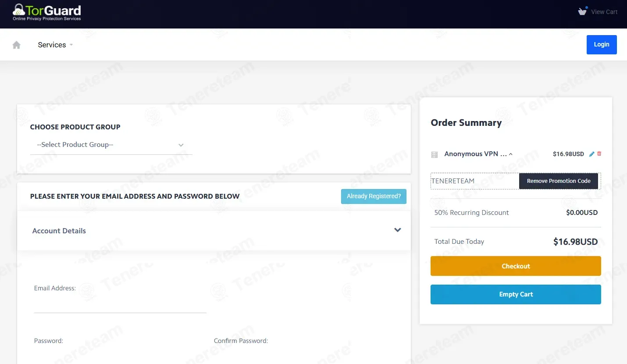Click the Email Address label
The height and width of the screenshot is (364, 627).
pyautogui.click(x=55, y=288)
